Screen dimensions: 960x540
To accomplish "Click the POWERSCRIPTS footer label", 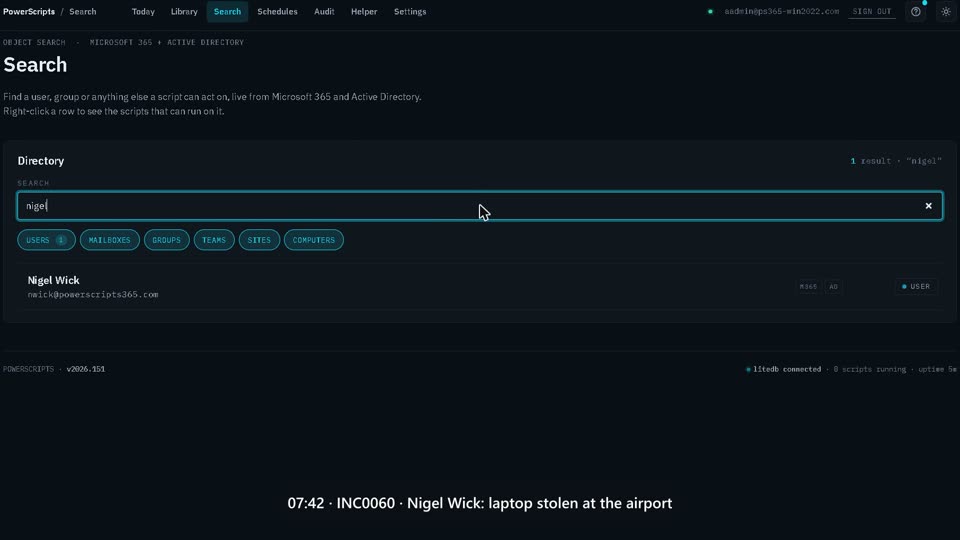I will [x=28, y=369].
